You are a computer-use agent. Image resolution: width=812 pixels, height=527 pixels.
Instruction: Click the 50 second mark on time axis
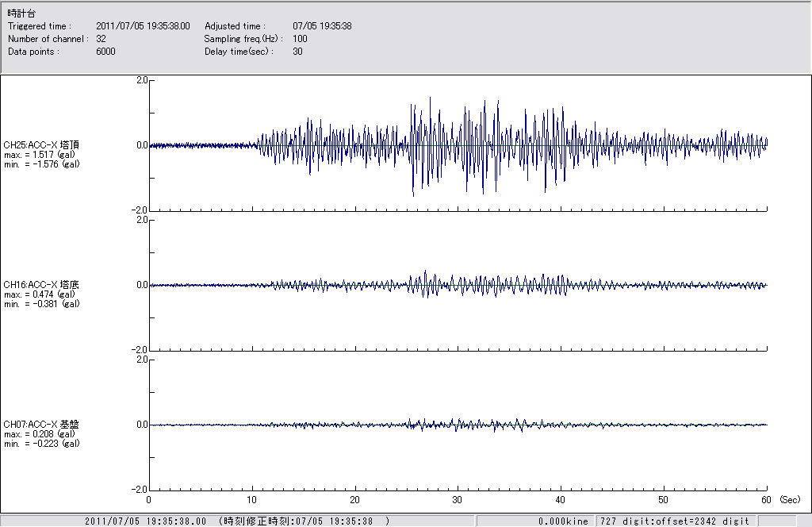pyautogui.click(x=664, y=500)
